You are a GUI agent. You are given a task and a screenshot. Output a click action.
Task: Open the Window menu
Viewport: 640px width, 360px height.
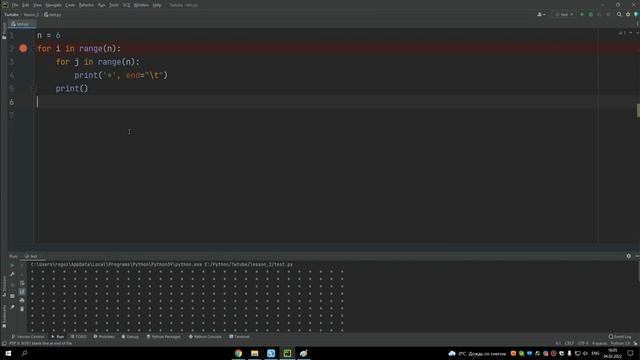pos(141,5)
